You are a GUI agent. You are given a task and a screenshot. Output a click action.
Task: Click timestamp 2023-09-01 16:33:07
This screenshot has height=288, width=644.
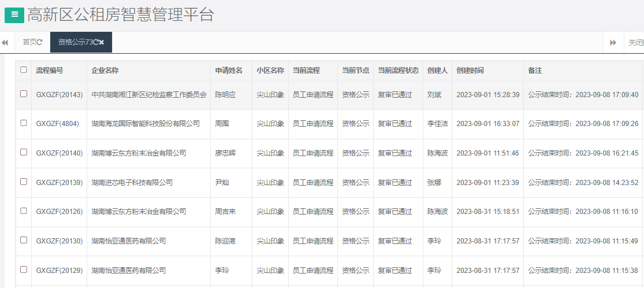[488, 123]
